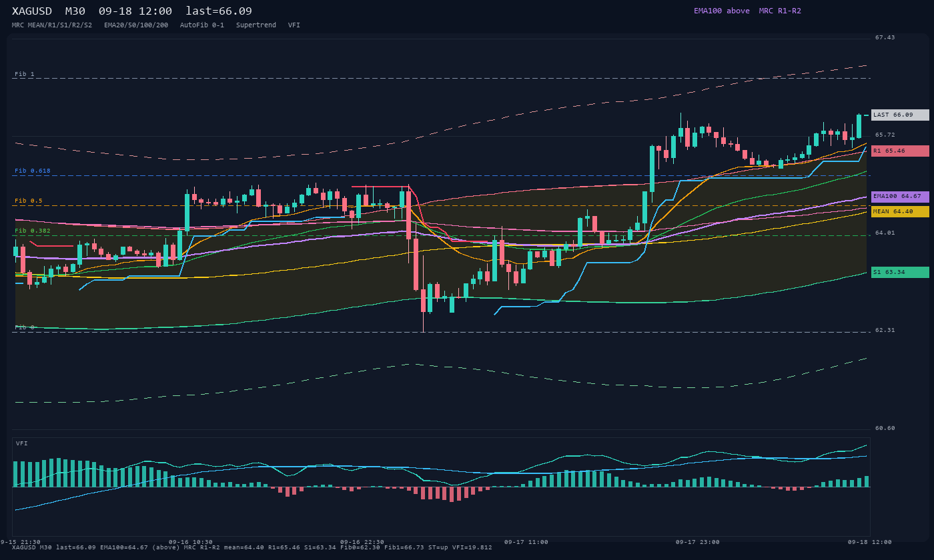Viewport: 934px width, 560px height.
Task: Click the bottom status summary line
Action: (252, 547)
